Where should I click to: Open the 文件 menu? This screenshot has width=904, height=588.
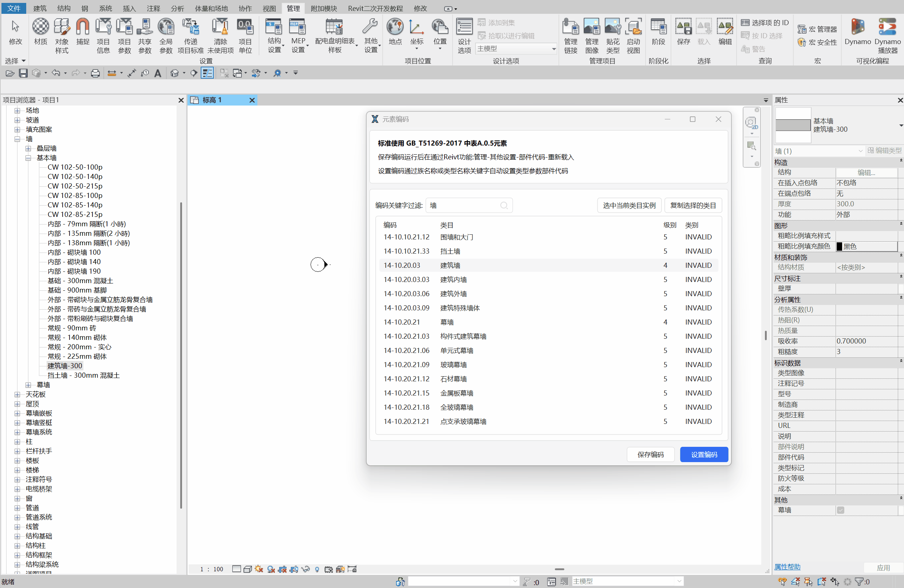[x=14, y=8]
